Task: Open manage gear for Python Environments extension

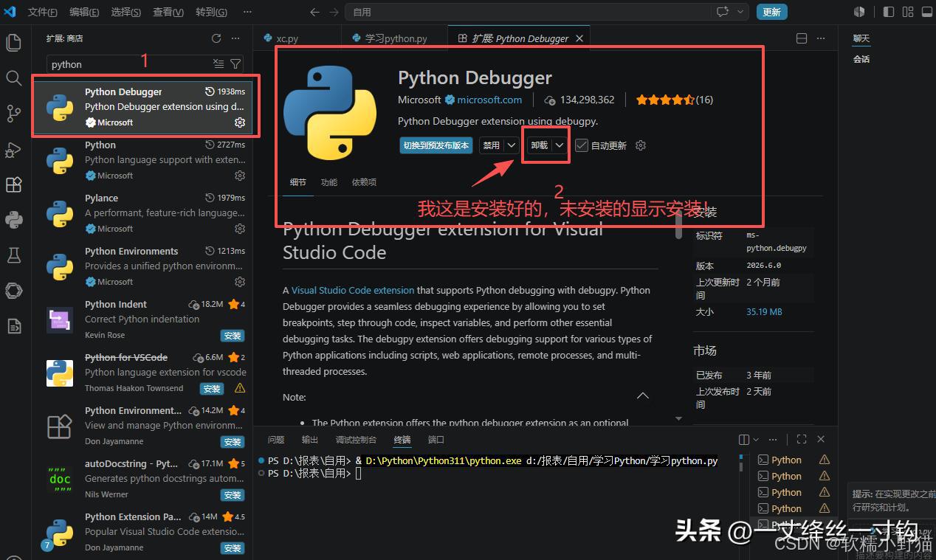Action: 240,282
